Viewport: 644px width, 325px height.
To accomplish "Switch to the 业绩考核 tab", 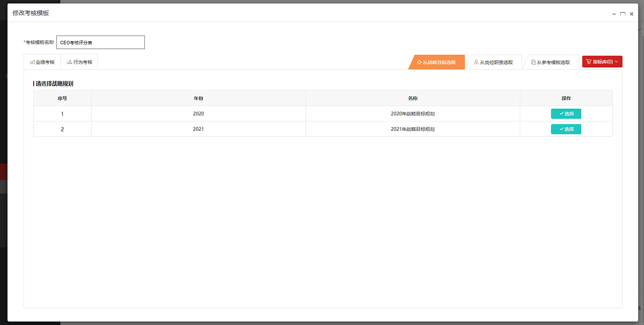I will pyautogui.click(x=42, y=62).
